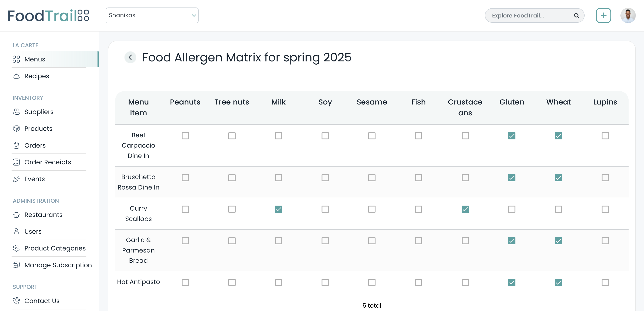Image resolution: width=644 pixels, height=311 pixels.
Task: Click the Restaurants storefront icon
Action: pos(16,214)
